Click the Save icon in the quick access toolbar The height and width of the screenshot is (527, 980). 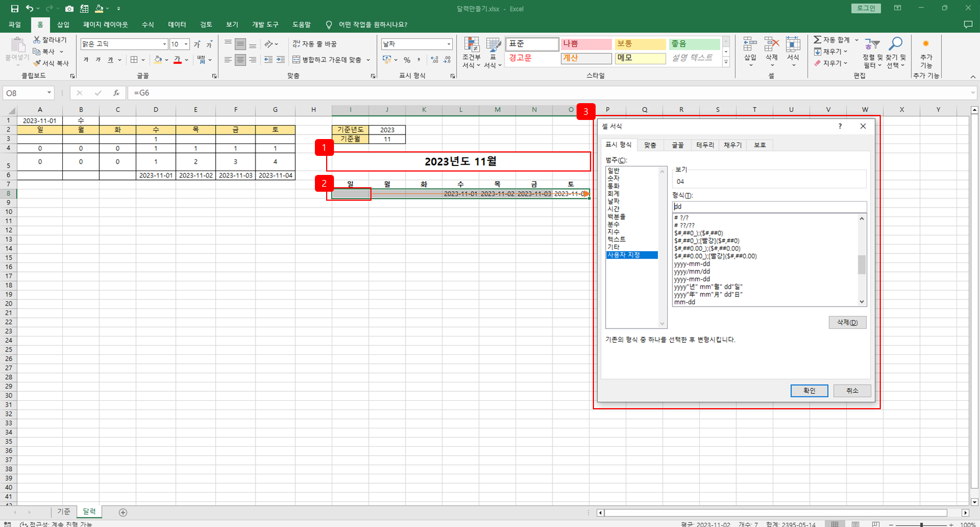pos(15,8)
